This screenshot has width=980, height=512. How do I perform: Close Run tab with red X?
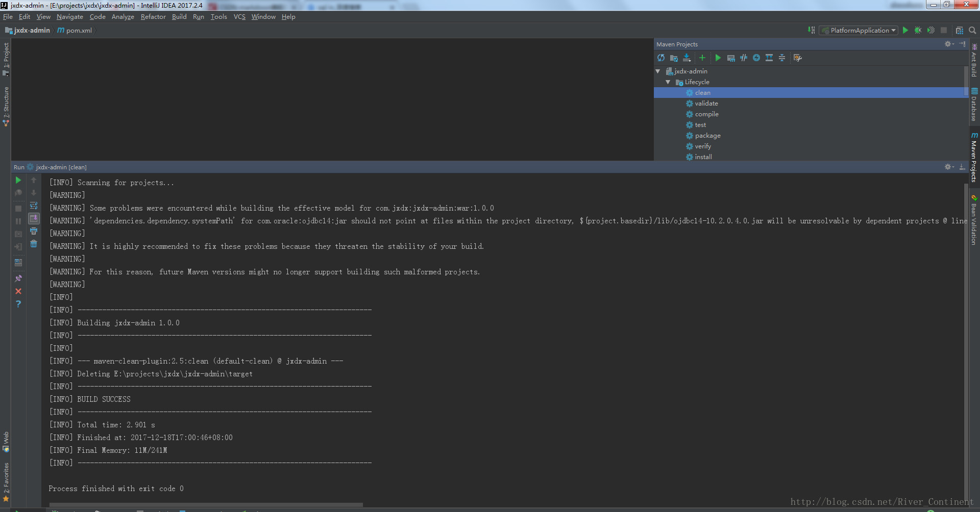(x=18, y=291)
